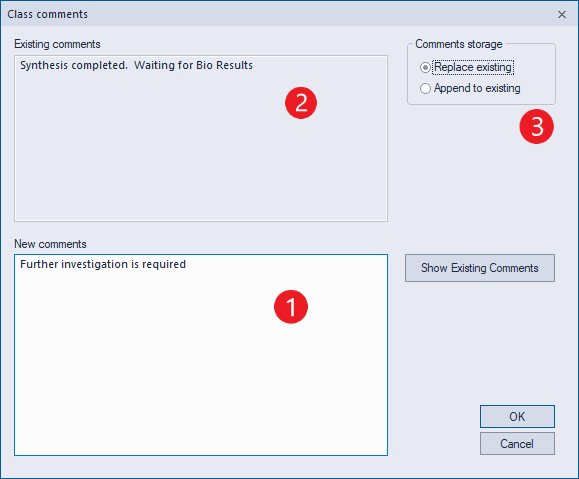Place cursor in 'Further investigation is required' text
Screen dimensions: 579x479
pos(103,264)
